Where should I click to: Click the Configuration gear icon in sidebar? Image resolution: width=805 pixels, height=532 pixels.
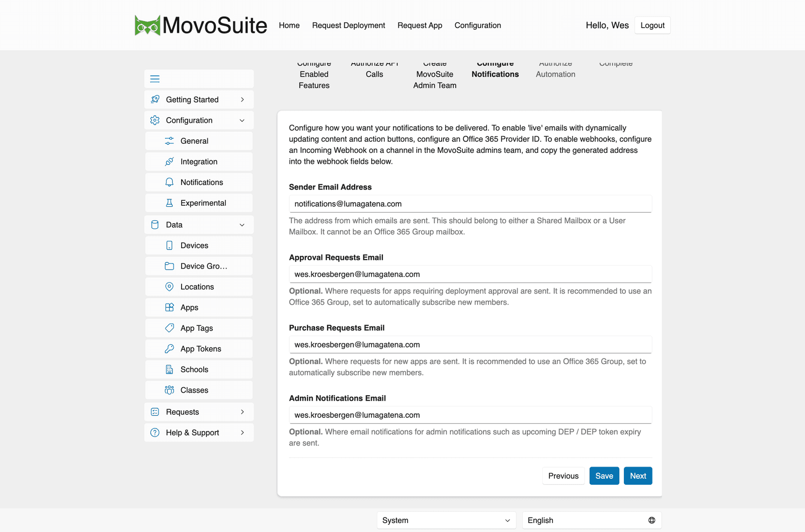click(x=155, y=120)
